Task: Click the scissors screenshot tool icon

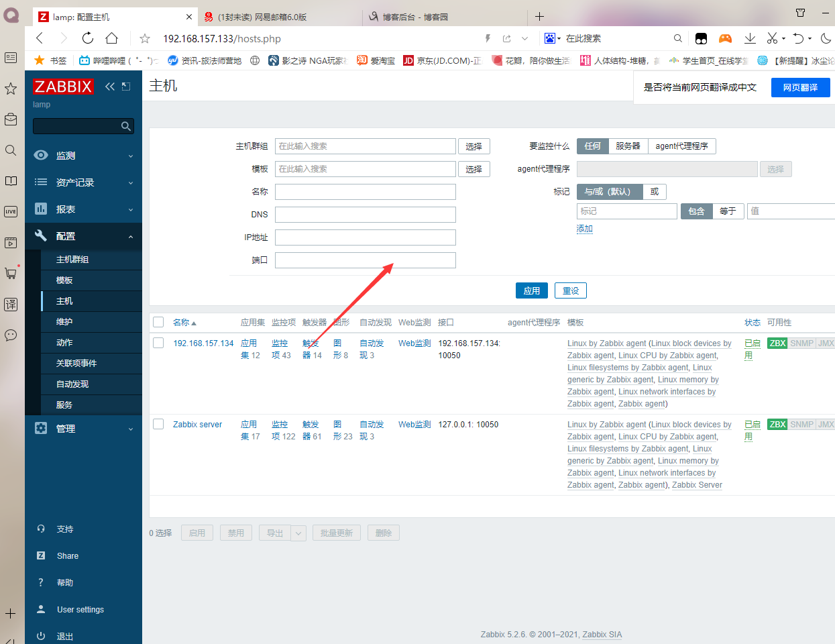Action: 773,38
